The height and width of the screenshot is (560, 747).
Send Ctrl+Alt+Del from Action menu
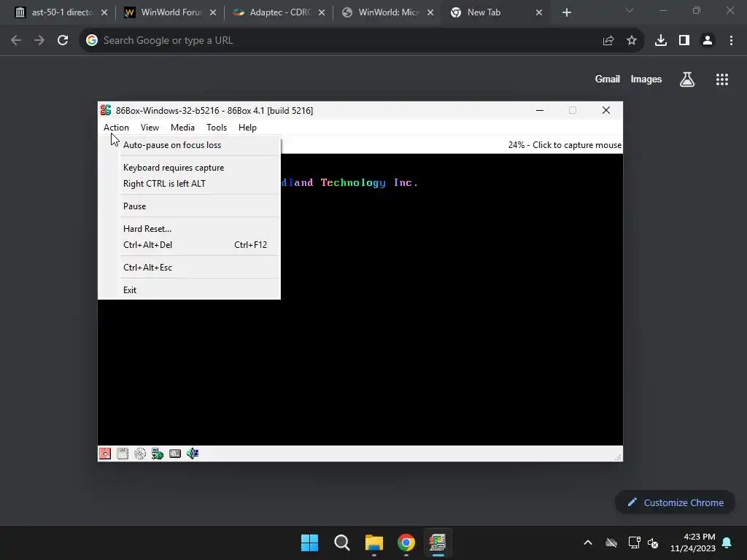pos(189,245)
